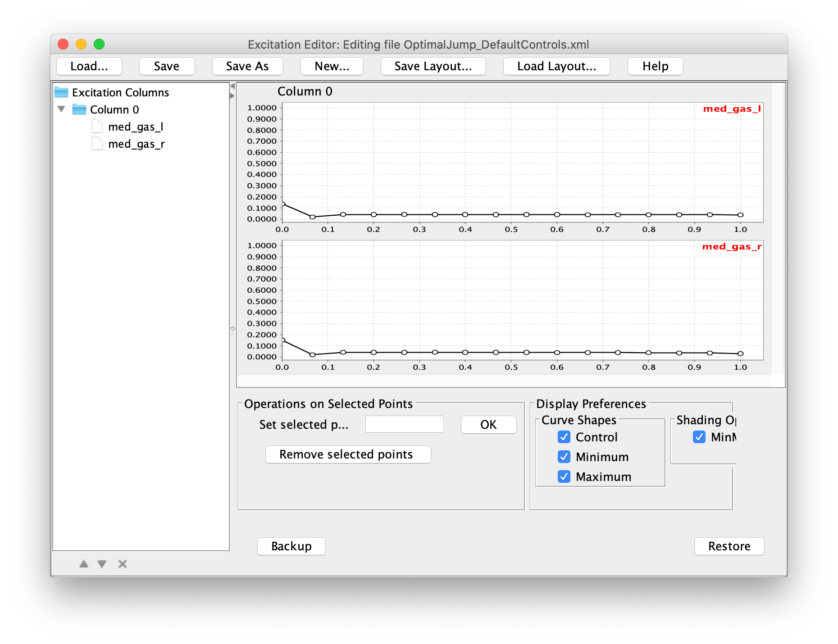Collapse the Column 0 tree node
Viewport: 838px width, 644px height.
pyautogui.click(x=62, y=109)
